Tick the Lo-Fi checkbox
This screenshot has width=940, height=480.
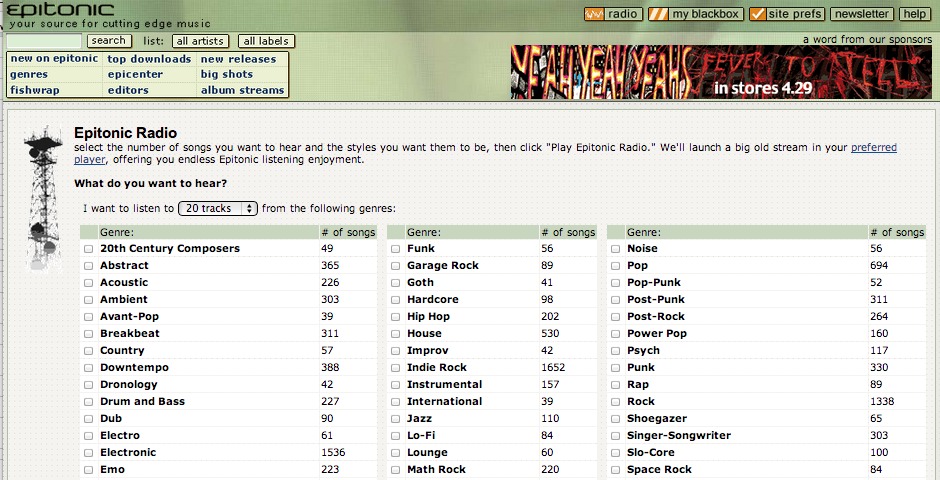click(x=396, y=436)
